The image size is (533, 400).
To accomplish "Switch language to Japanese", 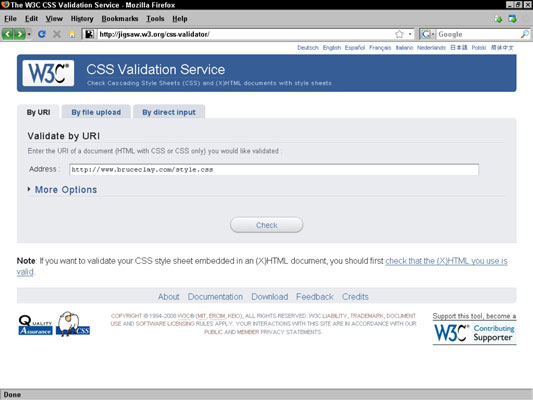I will pyautogui.click(x=459, y=48).
